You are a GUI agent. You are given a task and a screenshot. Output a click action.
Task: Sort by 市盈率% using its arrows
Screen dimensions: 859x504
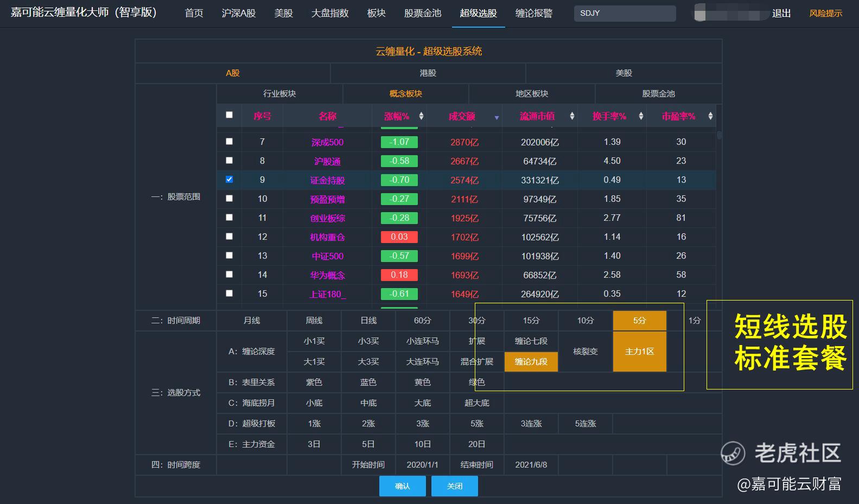coord(710,116)
